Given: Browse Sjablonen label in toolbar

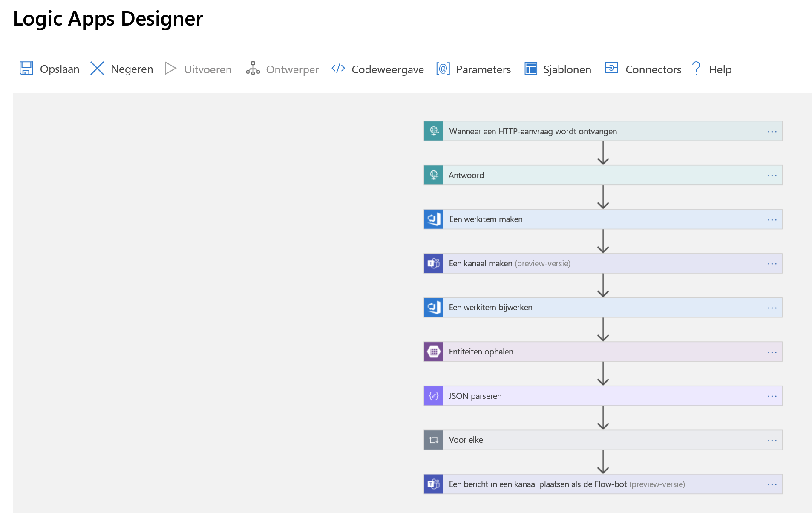Looking at the screenshot, I should click(x=567, y=69).
